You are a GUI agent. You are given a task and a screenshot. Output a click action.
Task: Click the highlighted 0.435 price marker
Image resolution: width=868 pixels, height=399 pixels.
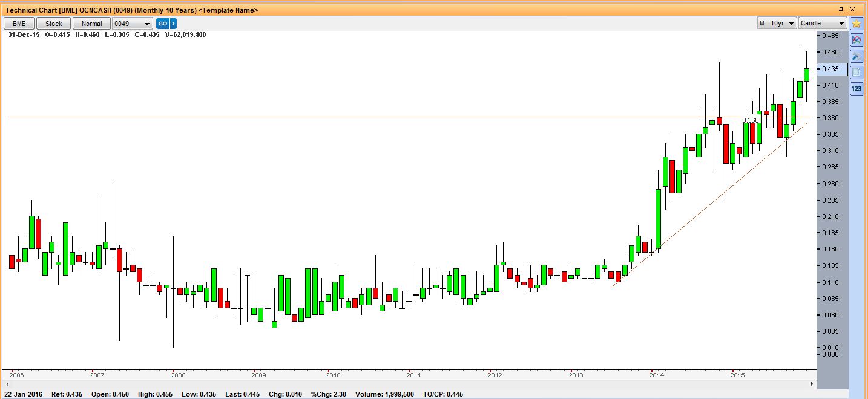(833, 70)
